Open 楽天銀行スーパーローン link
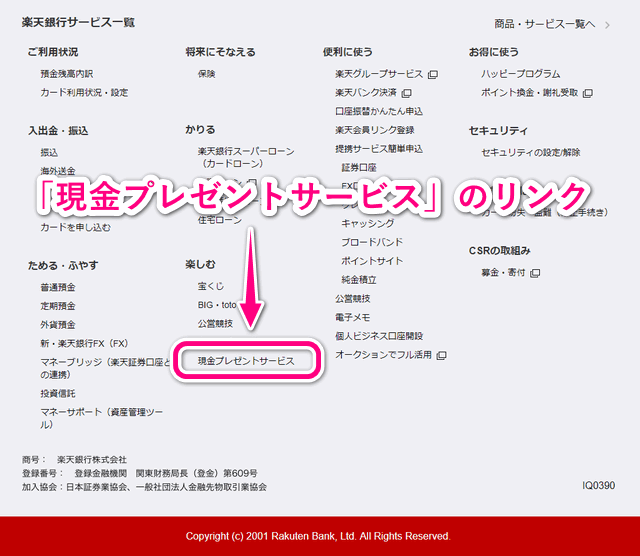 [x=246, y=158]
